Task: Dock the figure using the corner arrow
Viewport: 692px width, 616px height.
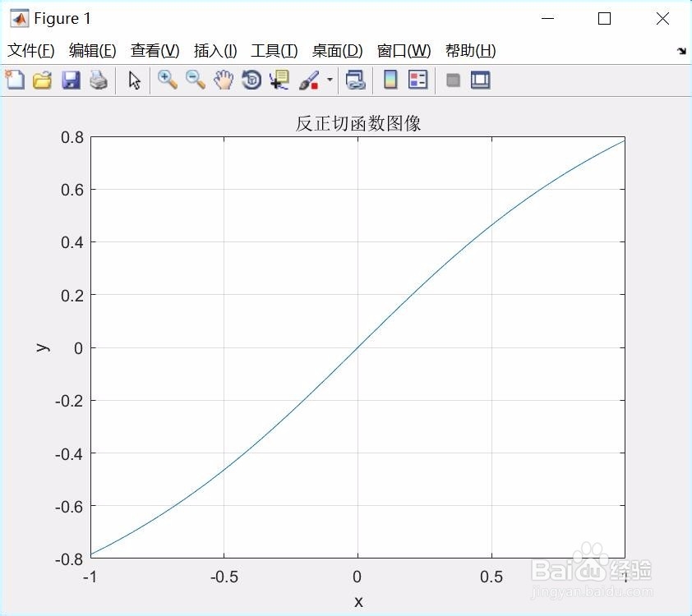Action: pos(682,51)
